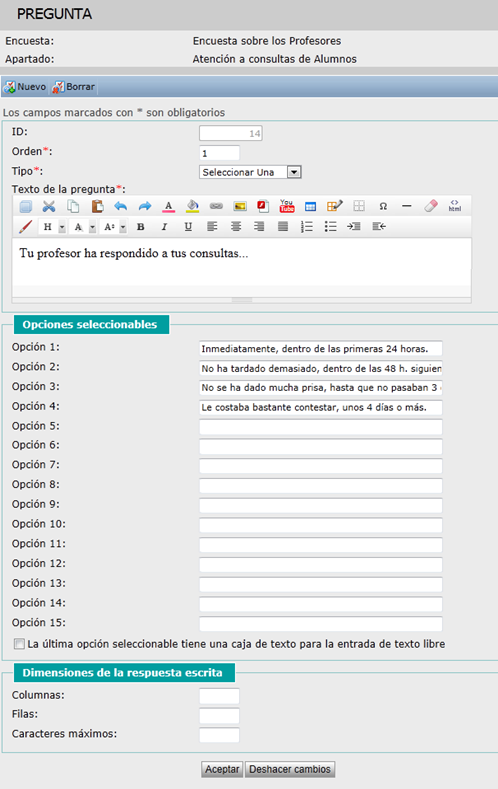This screenshot has width=498, height=789.
Task: Insert a horizontal rule line
Action: [x=406, y=206]
